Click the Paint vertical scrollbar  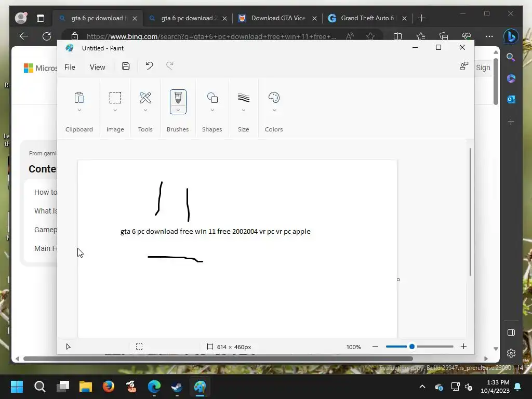pyautogui.click(x=470, y=212)
